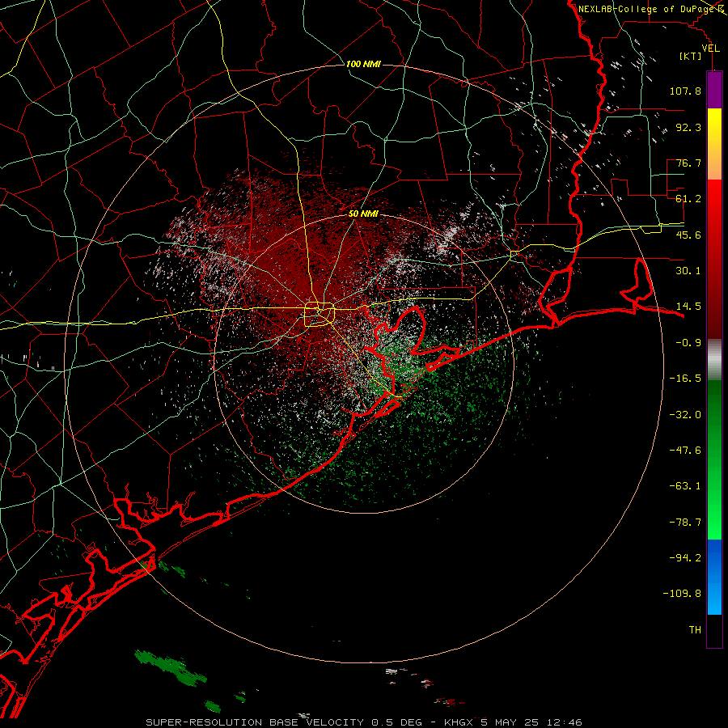Click the VEL legend title
The image size is (728, 728).
710,49
